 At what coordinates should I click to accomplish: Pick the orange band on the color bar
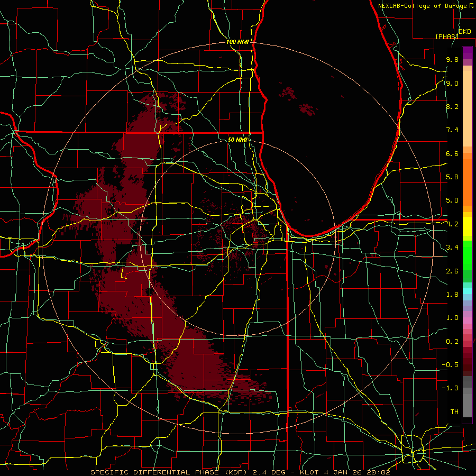coord(467,182)
